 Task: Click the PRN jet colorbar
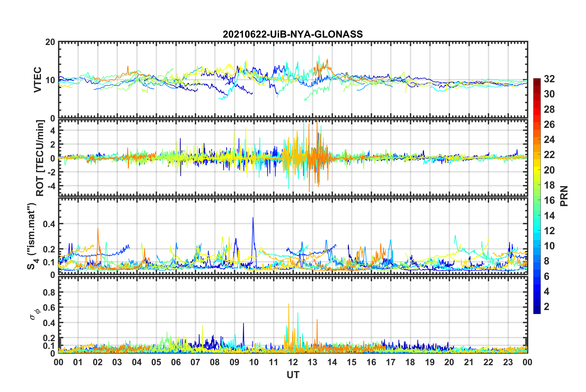(x=537, y=196)
